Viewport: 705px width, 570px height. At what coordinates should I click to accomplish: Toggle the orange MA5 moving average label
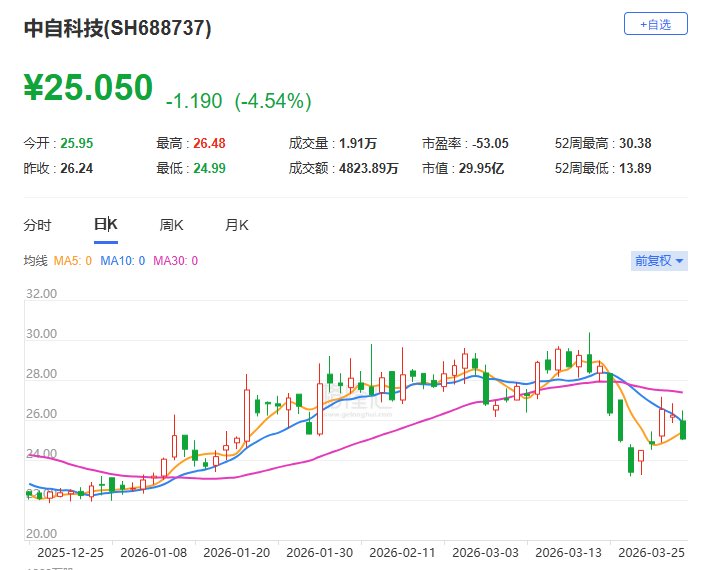73,261
